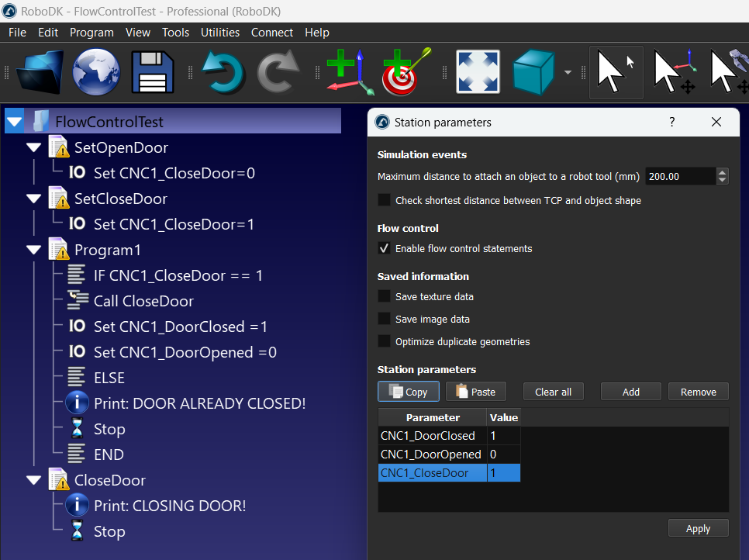Increase the maximum attach distance spinner
Image resolution: width=749 pixels, height=560 pixels.
tap(723, 172)
